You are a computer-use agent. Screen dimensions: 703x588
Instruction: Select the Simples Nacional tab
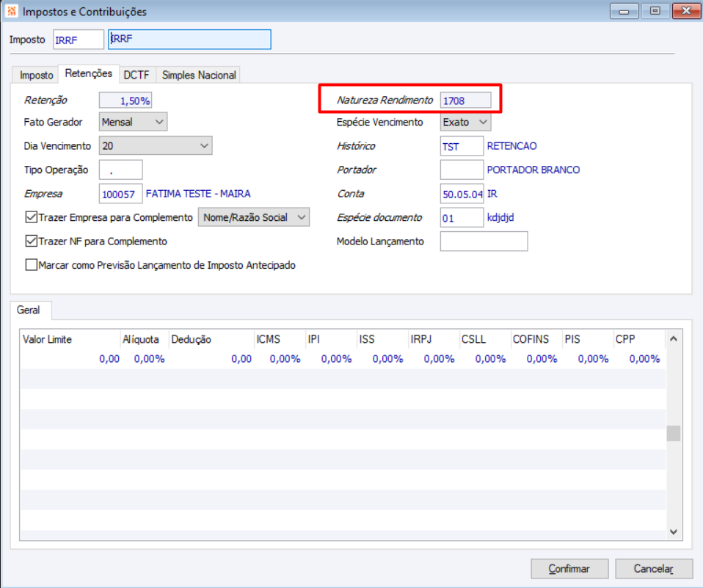tap(199, 76)
